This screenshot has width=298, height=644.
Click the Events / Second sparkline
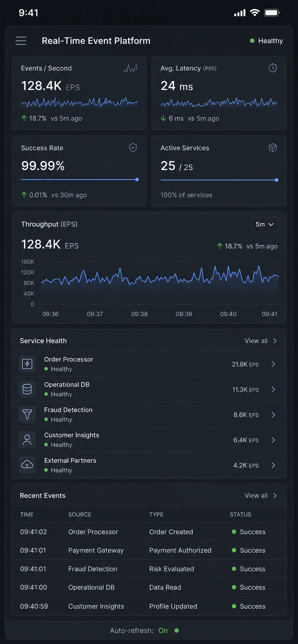coord(79,102)
